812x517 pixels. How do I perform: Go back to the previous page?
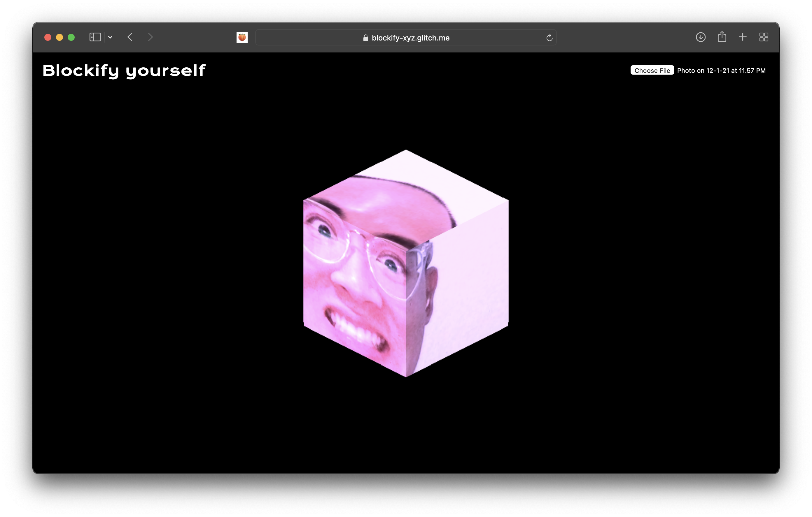pyautogui.click(x=130, y=37)
